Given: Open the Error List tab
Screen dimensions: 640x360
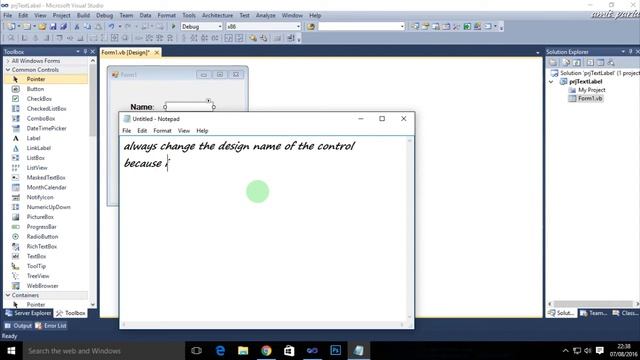Looking at the screenshot, I should coord(51,326).
